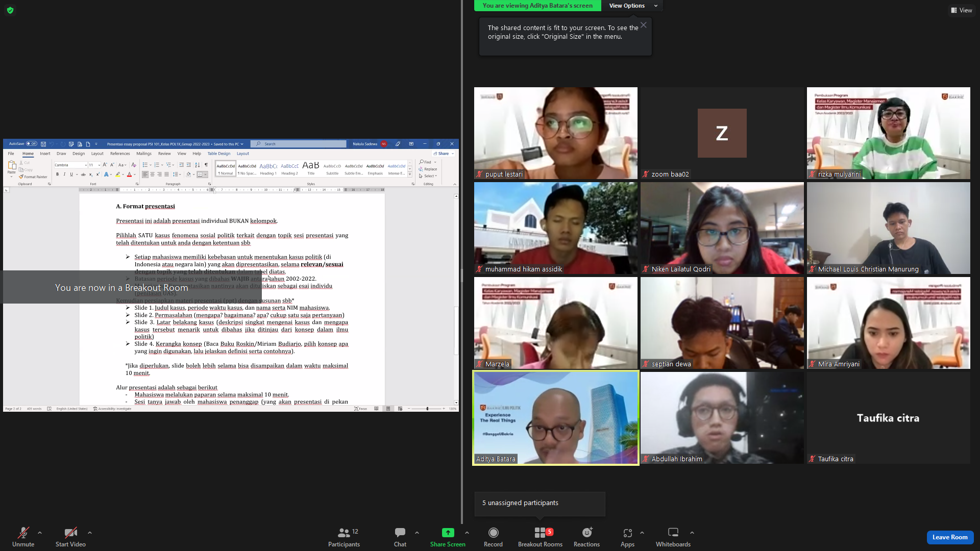Click the 5 unassigned participants notice
Viewport: 980px width, 551px height.
(540, 503)
